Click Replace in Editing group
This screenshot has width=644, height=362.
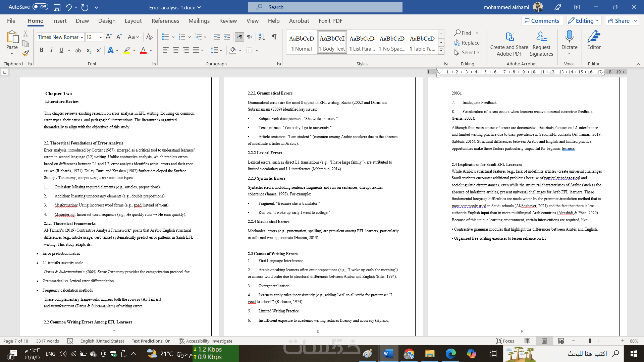click(467, 43)
